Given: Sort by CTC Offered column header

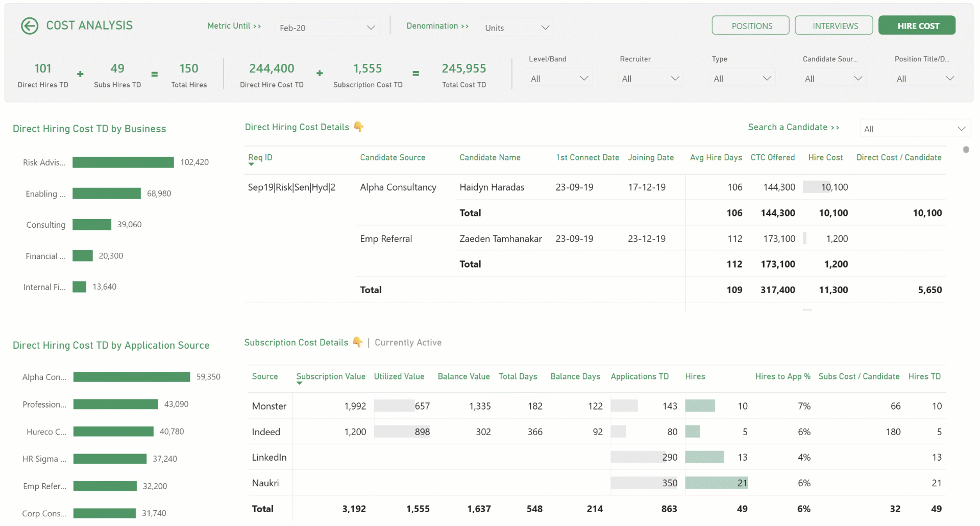Looking at the screenshot, I should (x=772, y=157).
